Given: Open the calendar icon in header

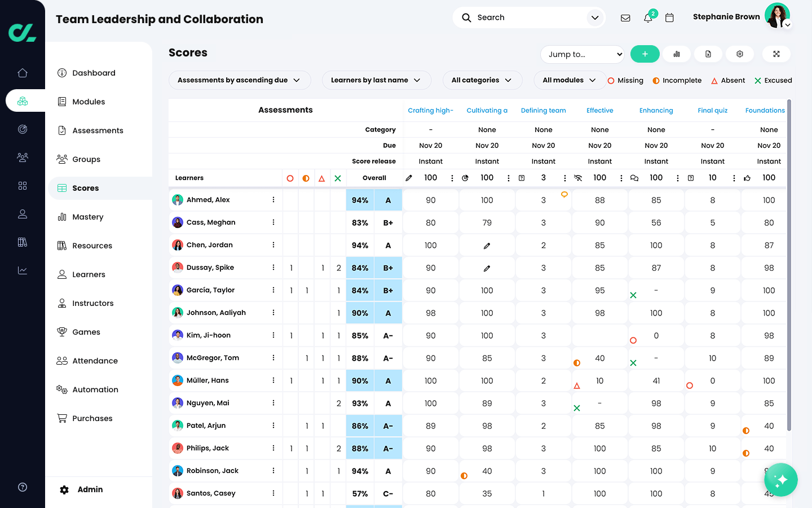Looking at the screenshot, I should point(669,18).
